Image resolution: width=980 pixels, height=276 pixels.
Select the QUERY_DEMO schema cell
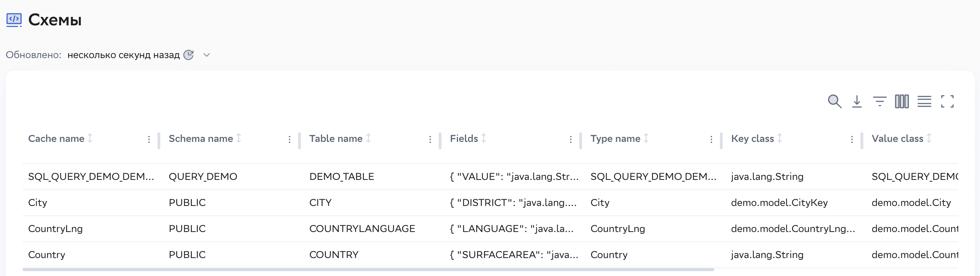point(203,176)
